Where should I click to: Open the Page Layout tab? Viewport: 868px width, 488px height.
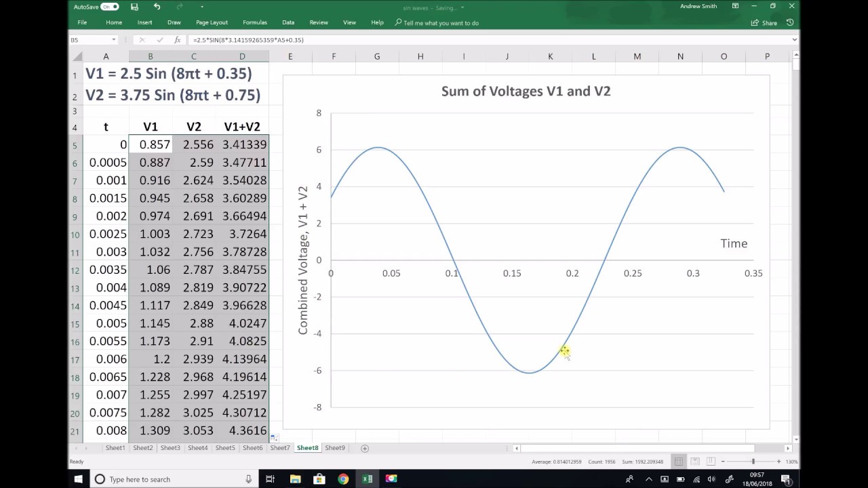(212, 22)
